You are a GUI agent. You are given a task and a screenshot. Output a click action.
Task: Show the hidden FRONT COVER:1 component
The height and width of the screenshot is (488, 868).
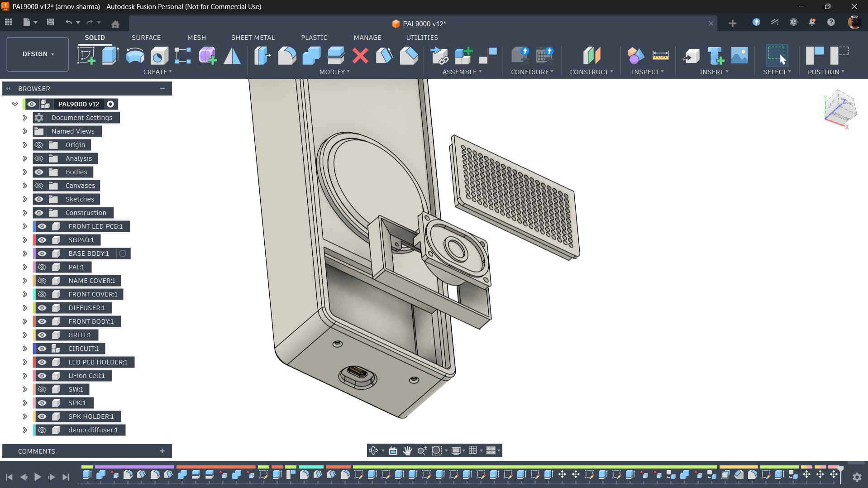[x=42, y=294]
